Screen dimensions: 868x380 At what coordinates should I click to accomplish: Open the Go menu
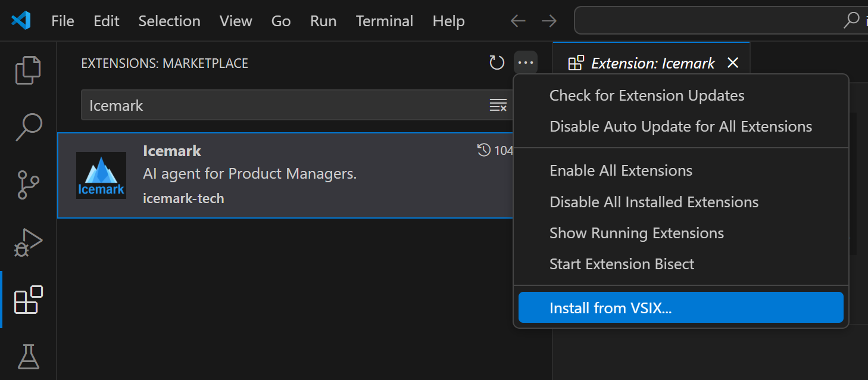[281, 21]
